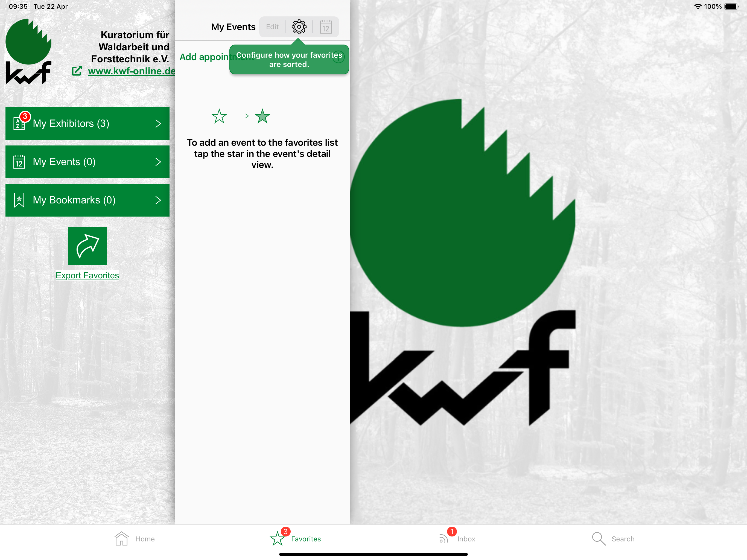Tap the external link icon beside the website
747x560 pixels.
77,71
